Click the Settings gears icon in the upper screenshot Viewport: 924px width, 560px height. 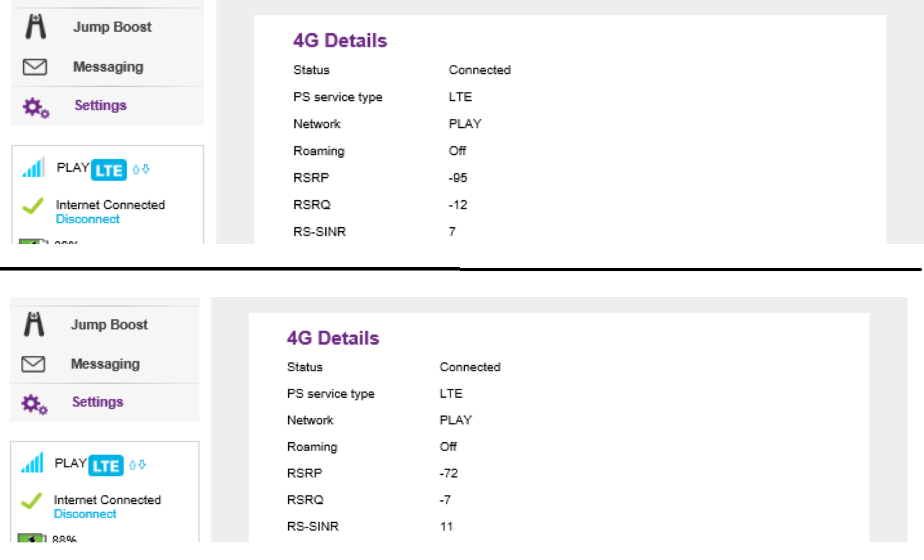pos(36,107)
